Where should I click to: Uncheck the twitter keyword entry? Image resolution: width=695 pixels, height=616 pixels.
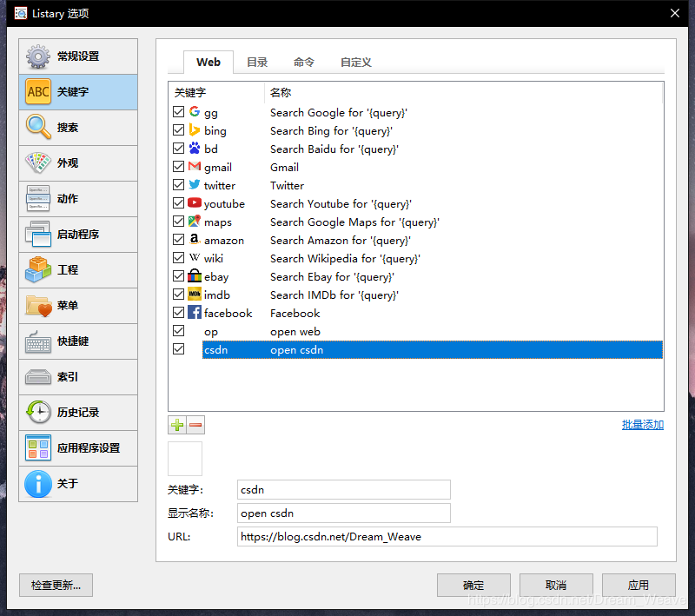tap(179, 184)
